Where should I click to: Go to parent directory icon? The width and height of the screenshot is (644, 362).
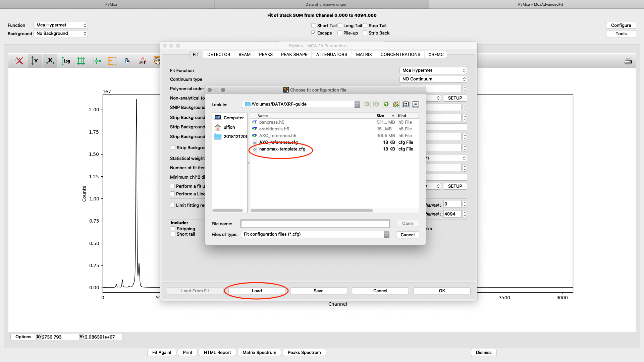pyautogui.click(x=386, y=104)
